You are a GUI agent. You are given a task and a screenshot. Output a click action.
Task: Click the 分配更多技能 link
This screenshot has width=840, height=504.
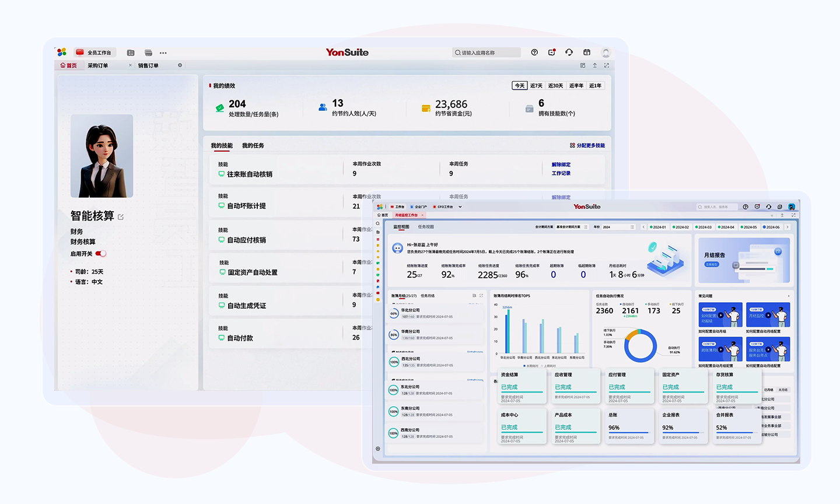(x=587, y=146)
